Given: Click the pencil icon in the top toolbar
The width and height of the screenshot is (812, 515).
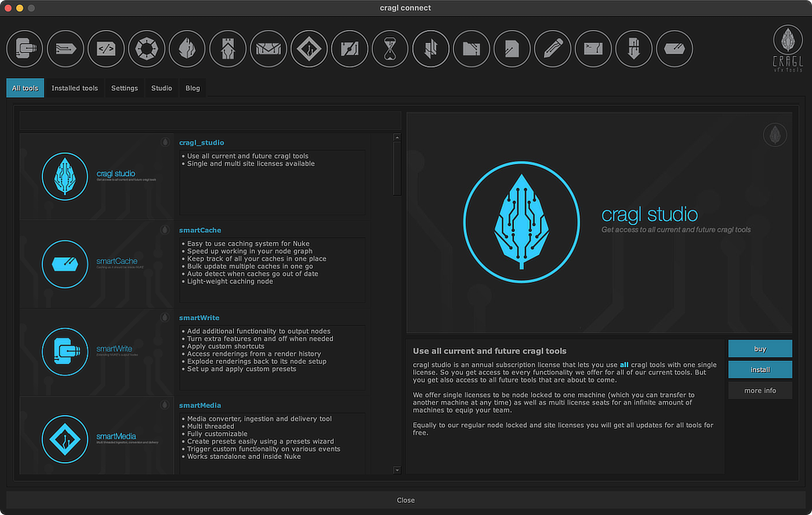Looking at the screenshot, I should click(552, 49).
